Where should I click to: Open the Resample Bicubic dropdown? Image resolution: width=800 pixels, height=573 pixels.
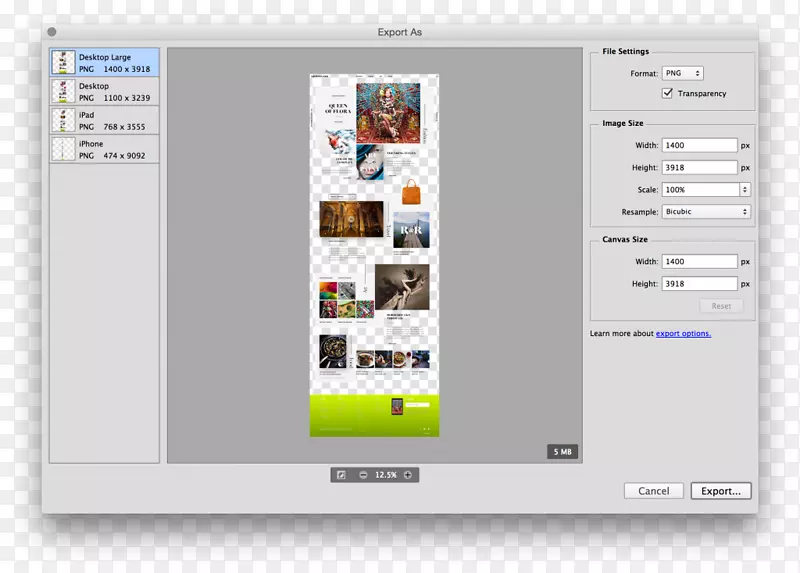(706, 212)
